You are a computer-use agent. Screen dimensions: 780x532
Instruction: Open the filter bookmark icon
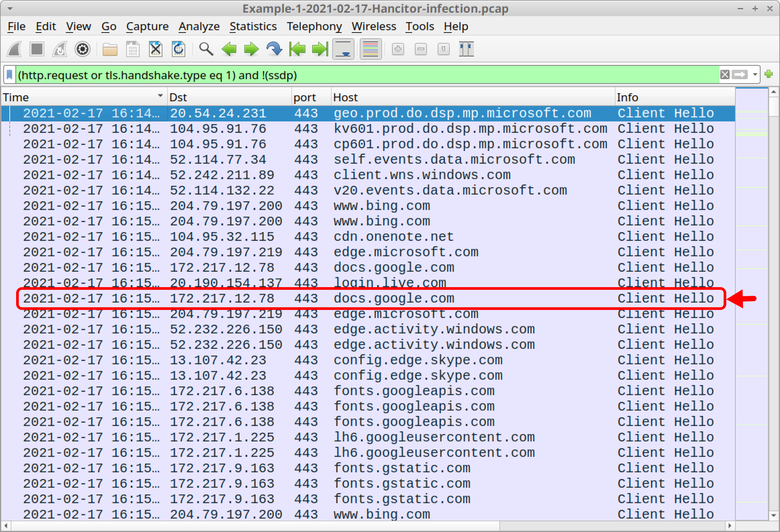10,75
